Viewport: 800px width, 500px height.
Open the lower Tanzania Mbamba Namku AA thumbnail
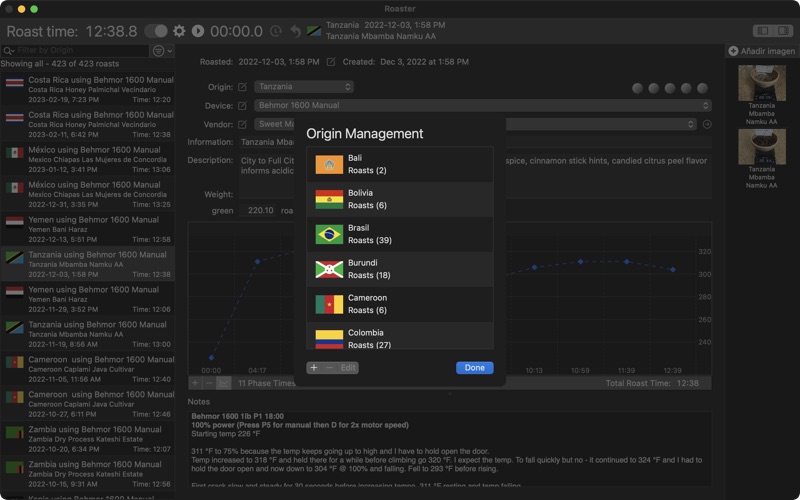pyautogui.click(x=762, y=147)
